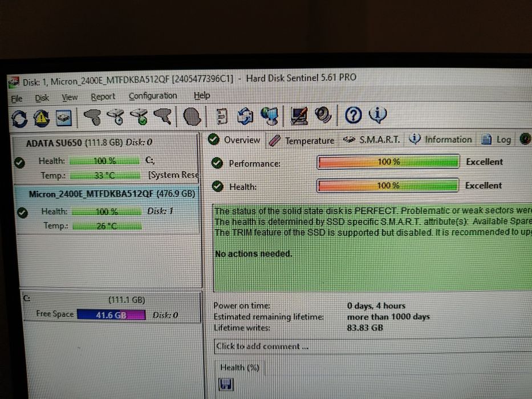The image size is (532, 399).
Task: Switch to the S.M.A.R.T. tab
Action: coord(372,140)
